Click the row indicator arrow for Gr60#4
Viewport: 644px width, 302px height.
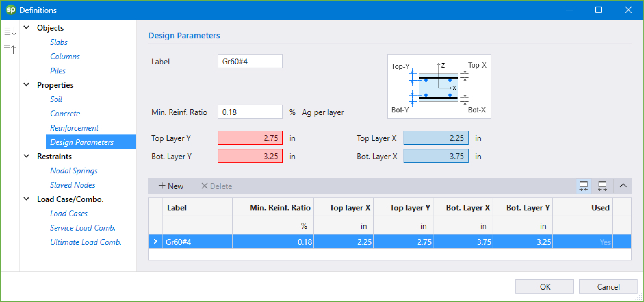click(156, 242)
